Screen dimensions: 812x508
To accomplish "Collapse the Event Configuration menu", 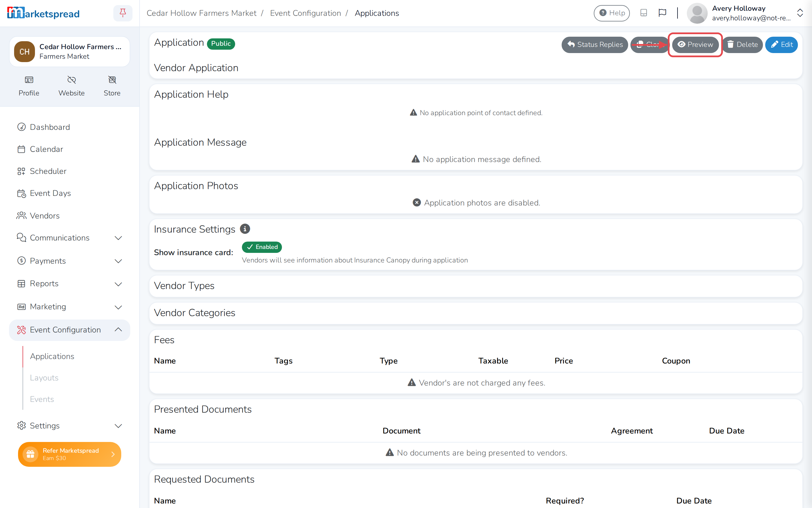I will pos(69,330).
